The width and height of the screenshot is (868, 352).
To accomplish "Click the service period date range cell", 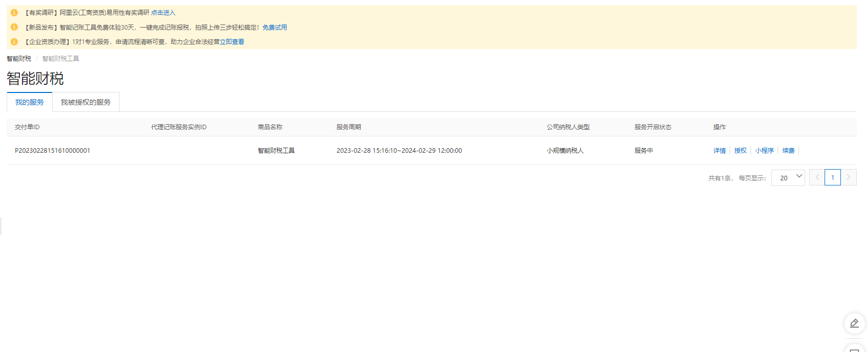I will click(x=400, y=151).
